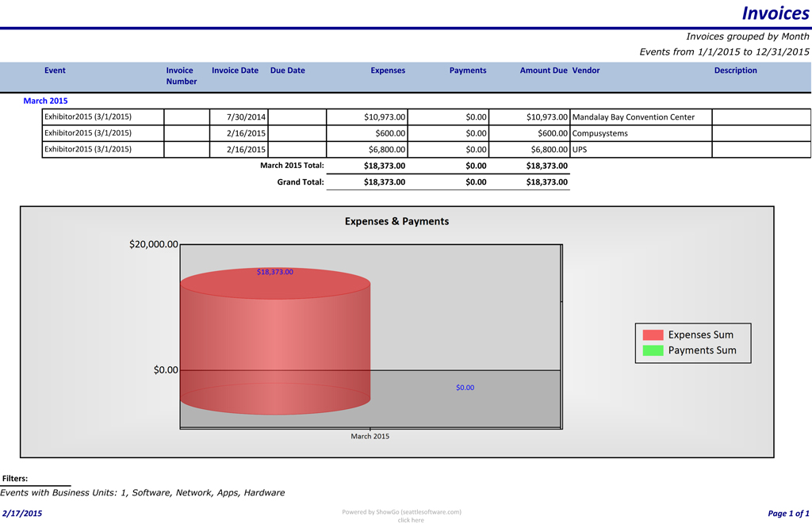Image resolution: width=812 pixels, height=524 pixels.
Task: Click the Payments Sum legend label
Action: tap(703, 350)
